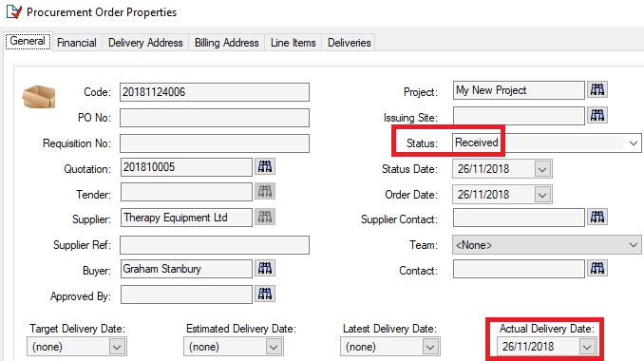644x361 pixels.
Task: Open the Line Items tab
Action: click(x=294, y=43)
